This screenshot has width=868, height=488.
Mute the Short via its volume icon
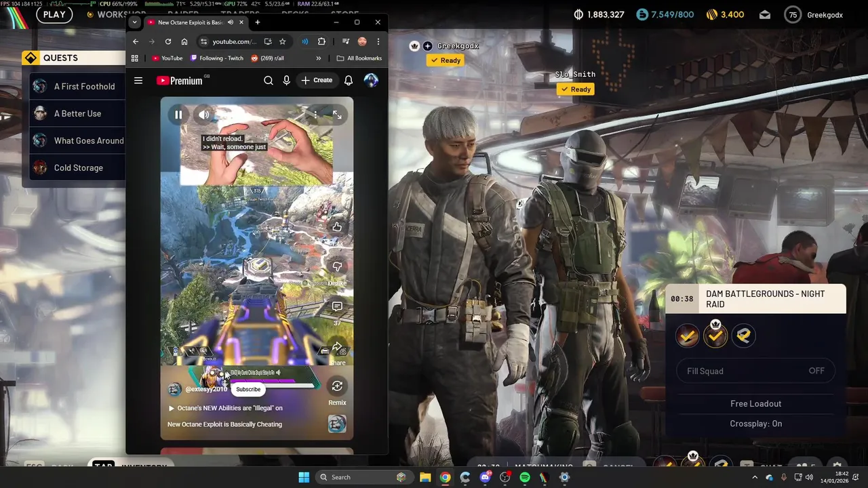coord(204,115)
